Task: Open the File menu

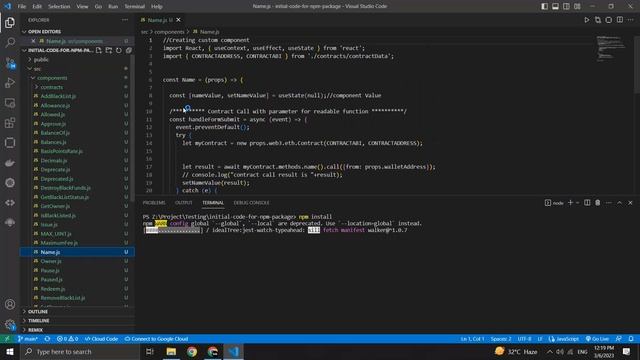Action: [22, 6]
